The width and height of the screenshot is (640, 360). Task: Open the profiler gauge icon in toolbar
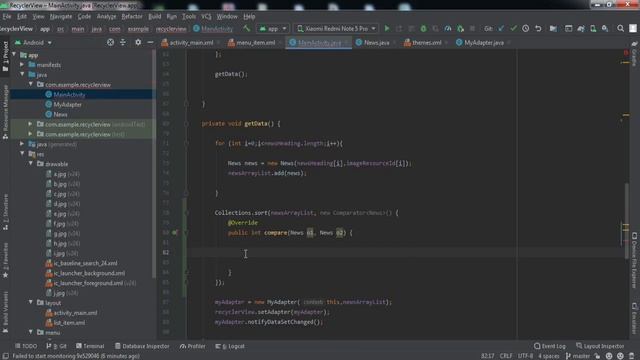448,29
